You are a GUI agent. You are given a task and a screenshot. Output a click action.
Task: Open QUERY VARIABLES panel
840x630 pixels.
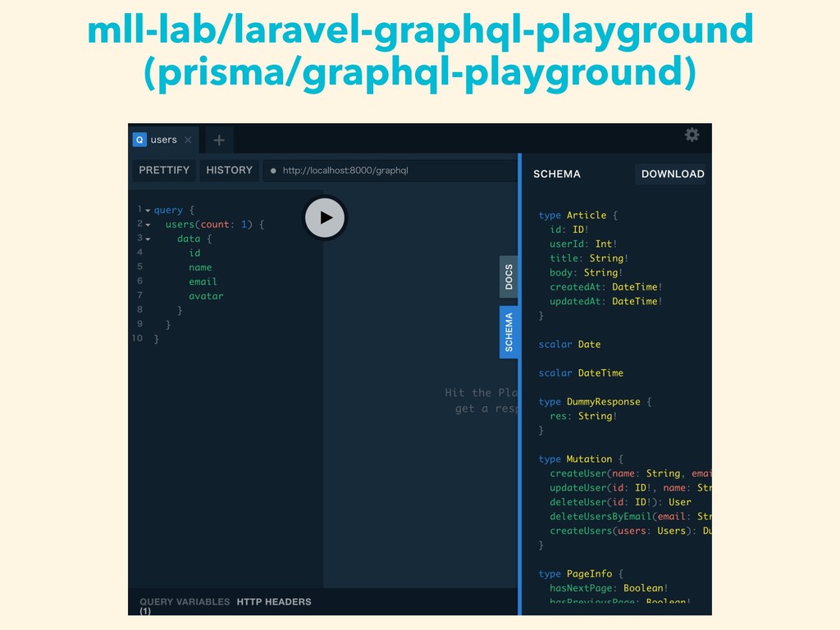(185, 602)
